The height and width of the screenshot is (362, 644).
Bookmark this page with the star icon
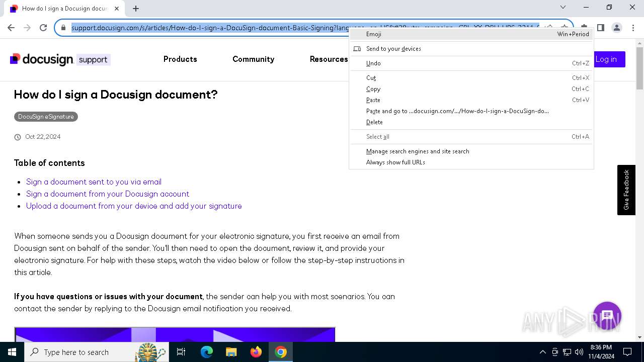click(565, 28)
